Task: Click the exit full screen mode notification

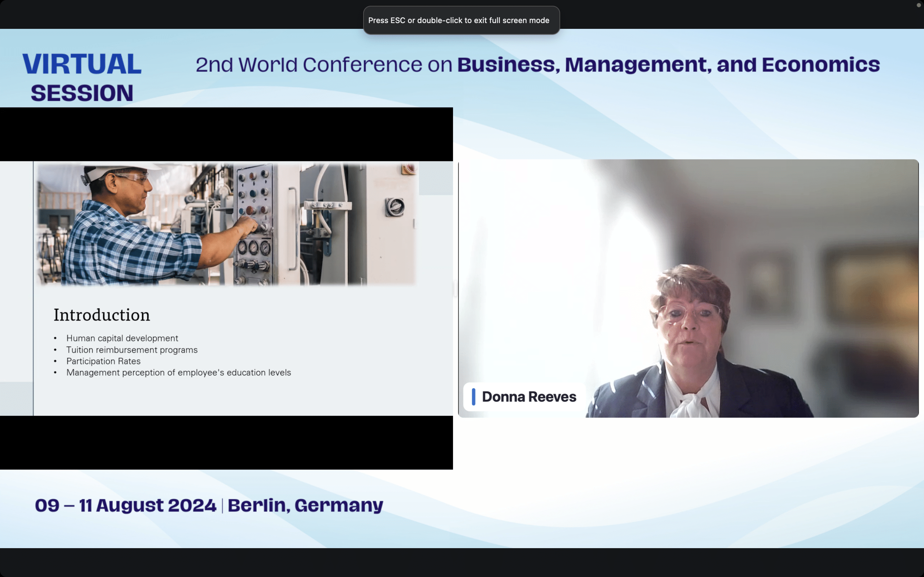Action: pyautogui.click(x=461, y=20)
